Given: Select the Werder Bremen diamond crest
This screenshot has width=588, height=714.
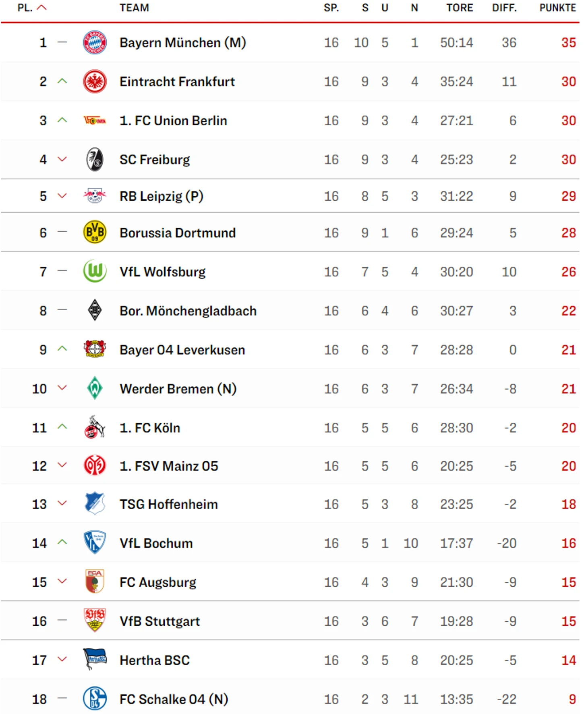Looking at the screenshot, I should (95, 388).
